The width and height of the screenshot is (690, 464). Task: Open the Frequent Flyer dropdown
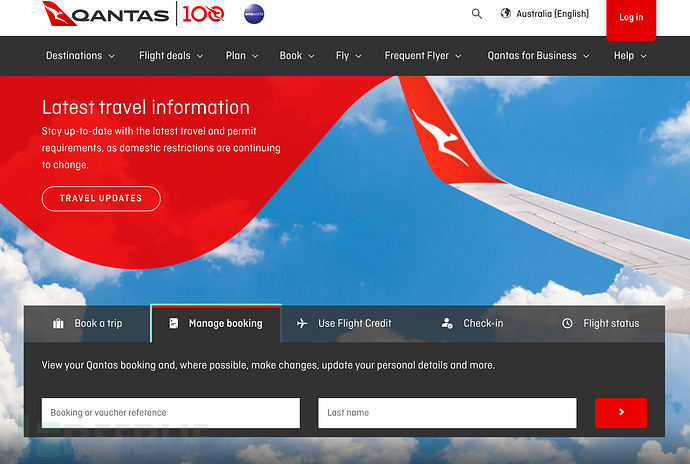click(423, 56)
